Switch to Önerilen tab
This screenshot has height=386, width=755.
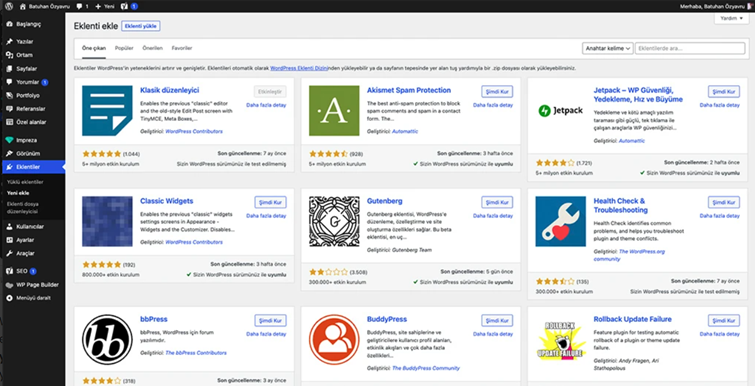(x=153, y=48)
